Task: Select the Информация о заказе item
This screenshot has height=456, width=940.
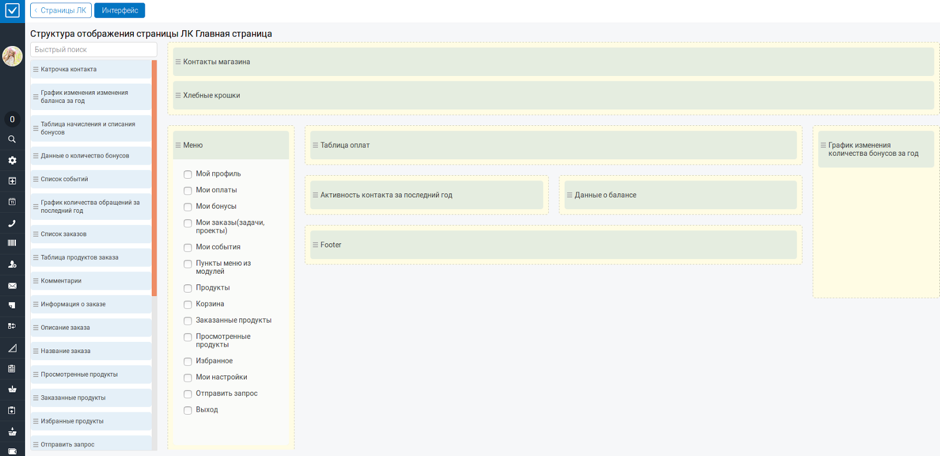Action: click(91, 304)
